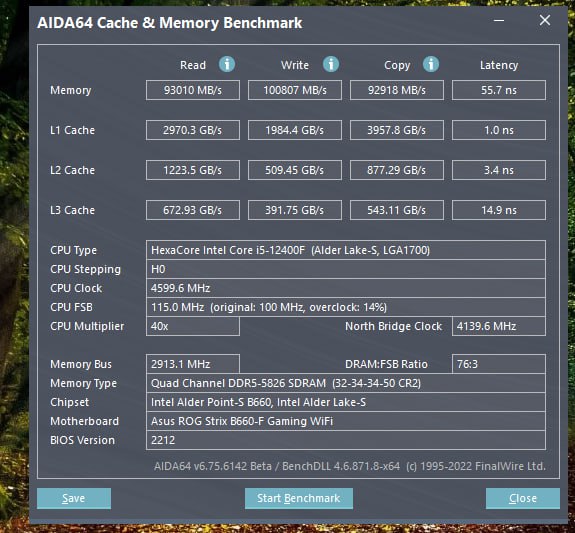Click the L2 Cache Read value field
575x533 pixels.
(193, 170)
